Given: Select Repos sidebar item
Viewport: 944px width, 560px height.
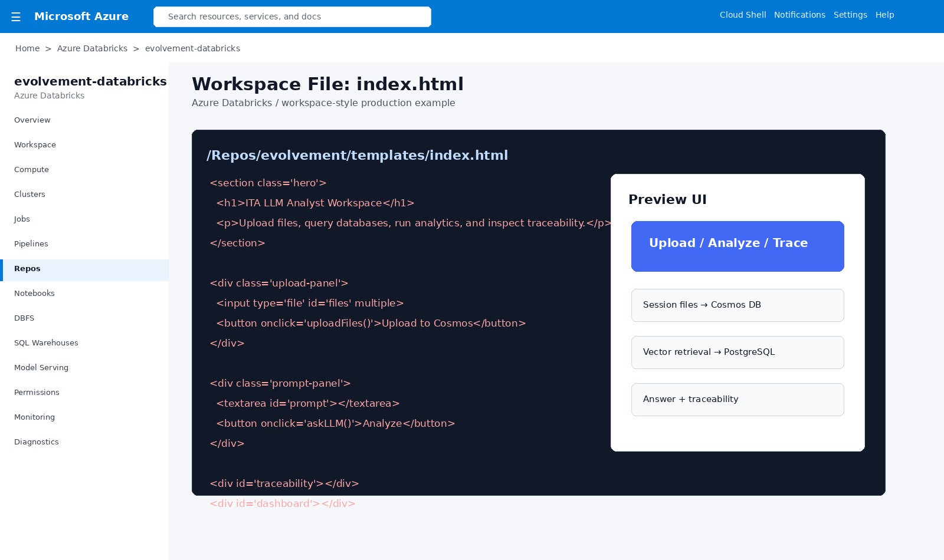Looking at the screenshot, I should pyautogui.click(x=84, y=270).
